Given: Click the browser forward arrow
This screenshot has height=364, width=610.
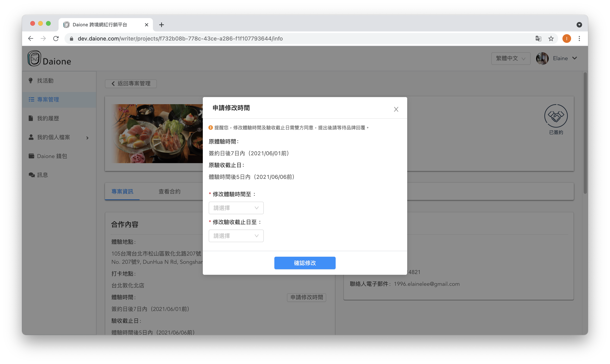Looking at the screenshot, I should click(43, 39).
